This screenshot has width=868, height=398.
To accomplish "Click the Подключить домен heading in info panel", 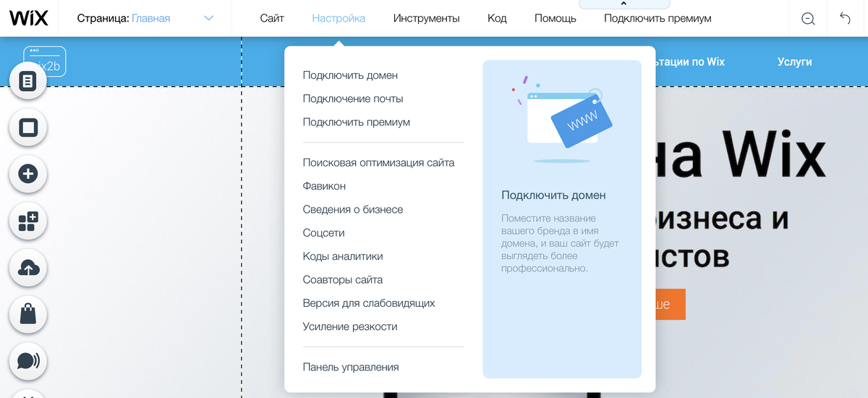I will pyautogui.click(x=553, y=195).
